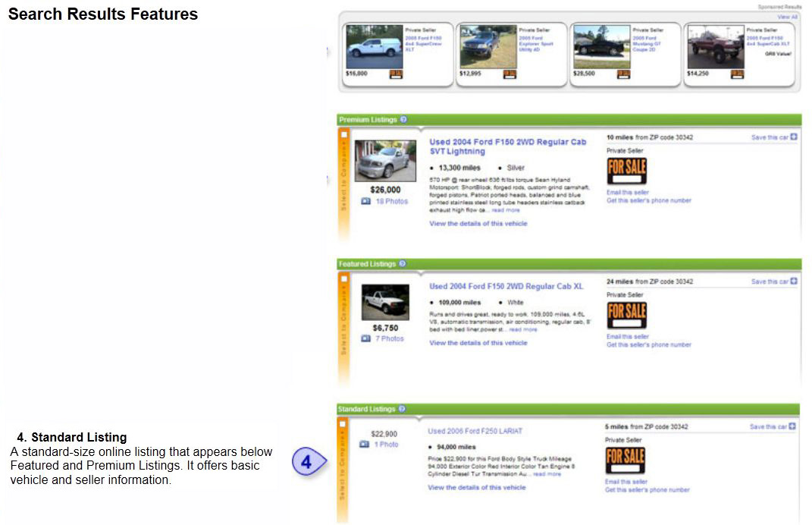View the details of the SVT Lightning vehicle

tap(478, 223)
